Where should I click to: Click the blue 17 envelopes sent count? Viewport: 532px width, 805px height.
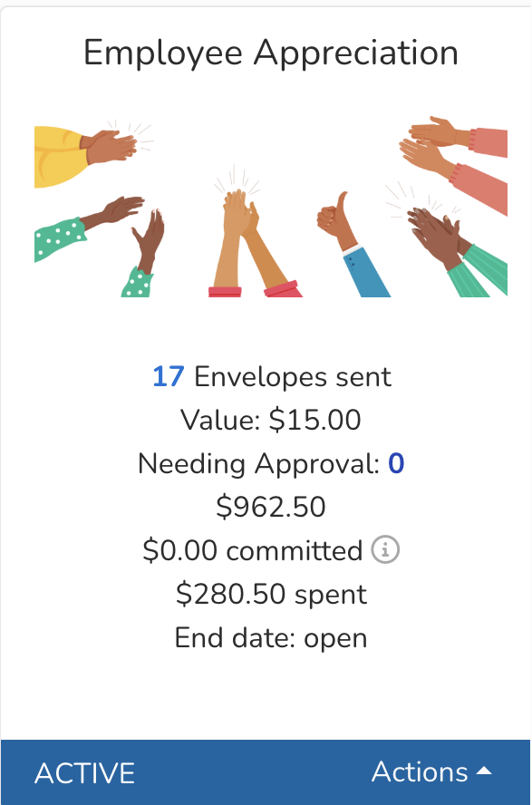click(169, 376)
